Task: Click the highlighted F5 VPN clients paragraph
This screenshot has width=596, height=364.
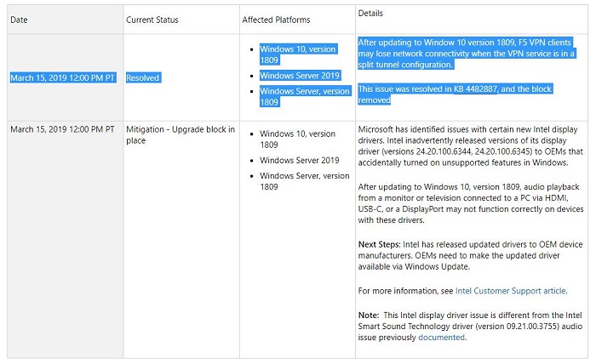Action: (x=466, y=53)
